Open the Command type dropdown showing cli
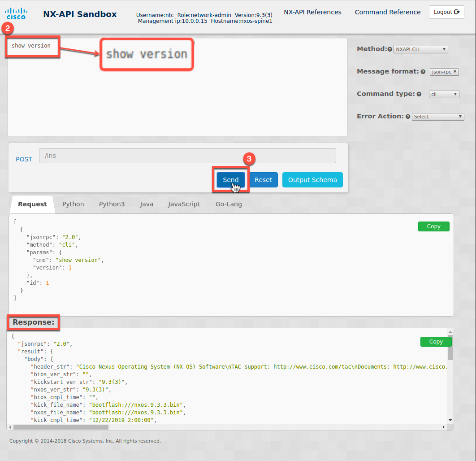The width and height of the screenshot is (476, 461). pyautogui.click(x=444, y=94)
